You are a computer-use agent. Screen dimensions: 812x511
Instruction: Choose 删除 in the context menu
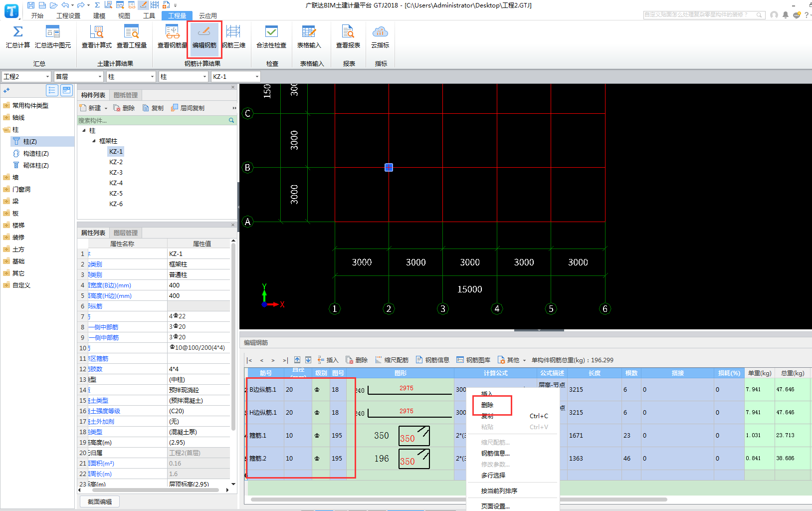coord(487,405)
